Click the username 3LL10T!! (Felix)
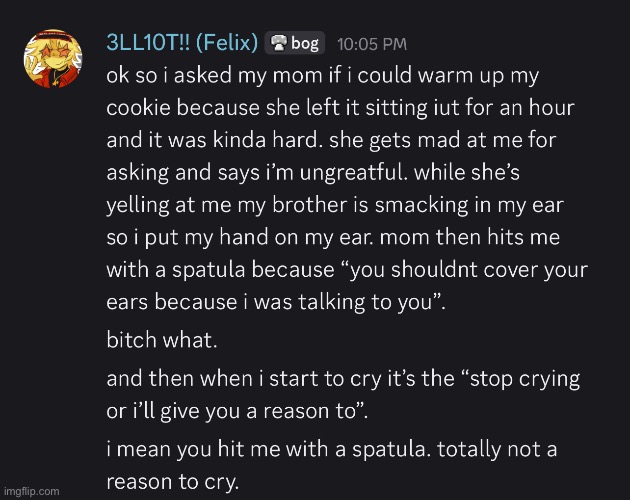630x500 pixels. click(182, 43)
